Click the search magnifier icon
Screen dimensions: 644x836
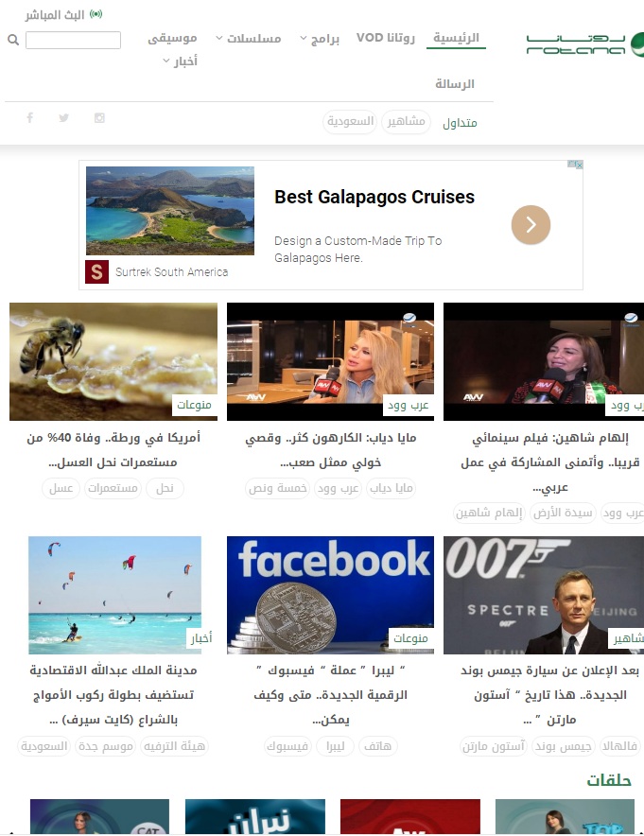pos(13,40)
